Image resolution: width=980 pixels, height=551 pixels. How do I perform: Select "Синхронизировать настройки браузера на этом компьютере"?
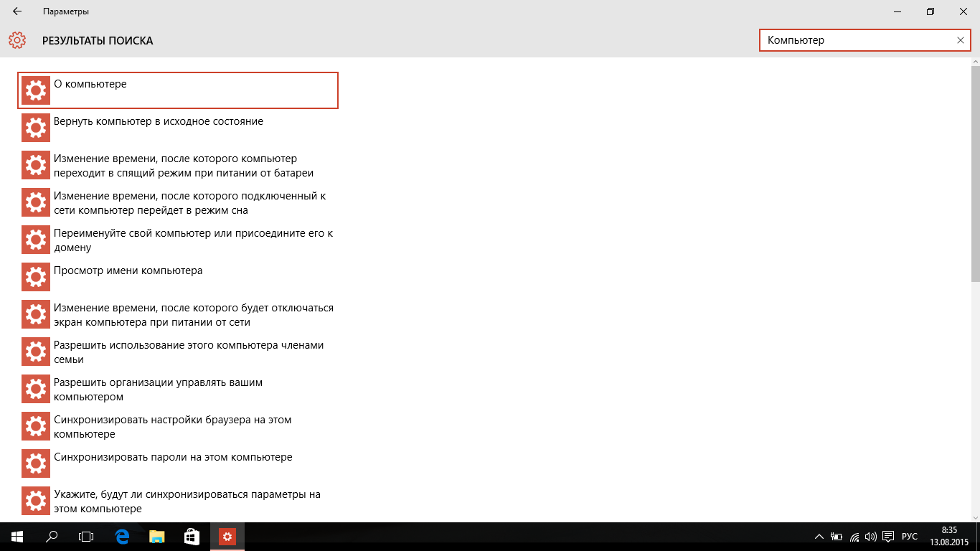click(x=177, y=426)
